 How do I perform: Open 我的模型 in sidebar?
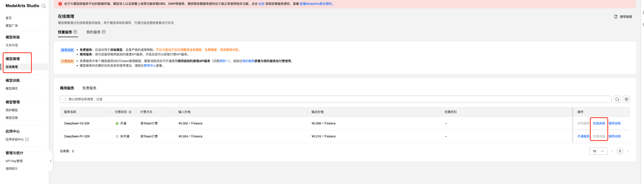12,110
